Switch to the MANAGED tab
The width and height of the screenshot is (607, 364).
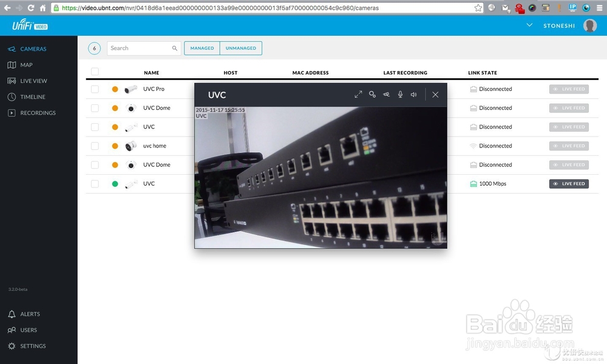202,49
